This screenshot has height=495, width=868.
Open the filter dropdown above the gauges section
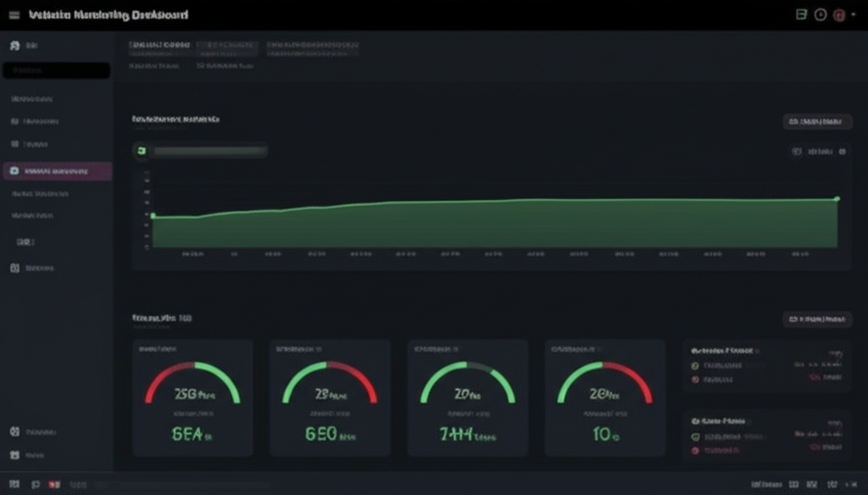tap(818, 319)
